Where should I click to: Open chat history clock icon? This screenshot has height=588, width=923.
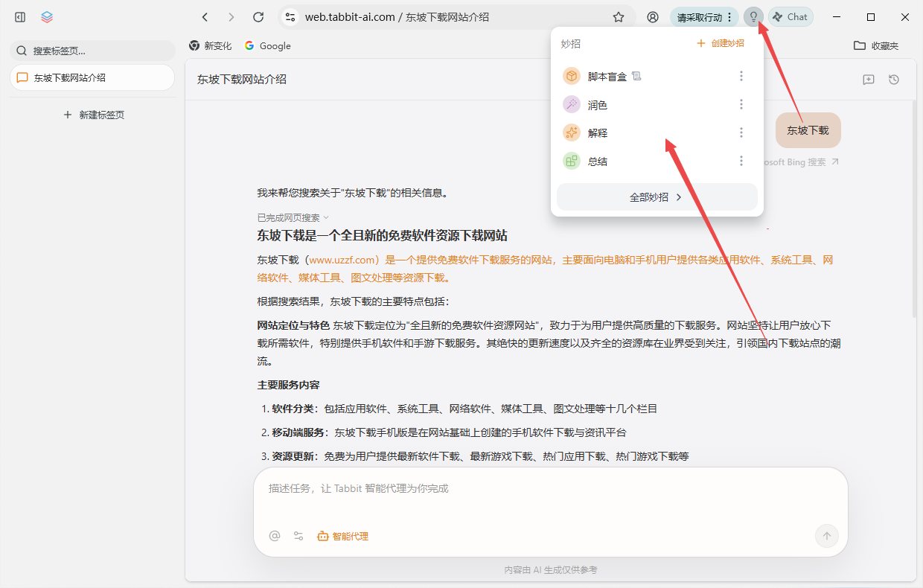[894, 80]
